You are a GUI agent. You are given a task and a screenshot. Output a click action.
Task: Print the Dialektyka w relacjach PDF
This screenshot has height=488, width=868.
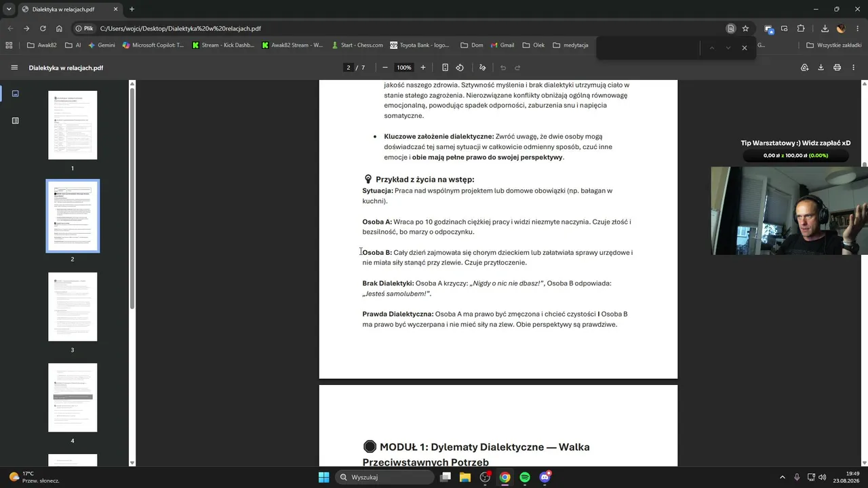click(x=837, y=68)
